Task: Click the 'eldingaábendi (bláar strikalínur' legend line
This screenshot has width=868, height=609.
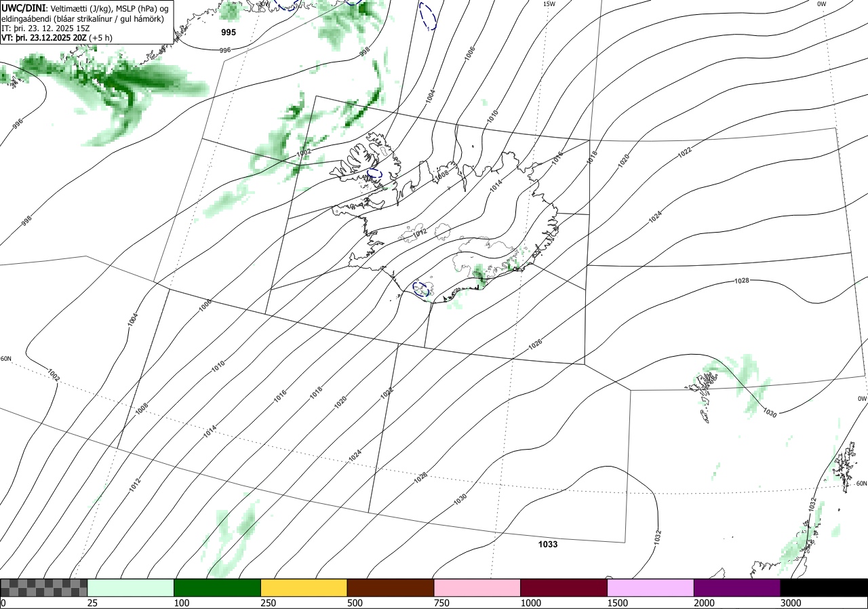Action: [x=82, y=18]
